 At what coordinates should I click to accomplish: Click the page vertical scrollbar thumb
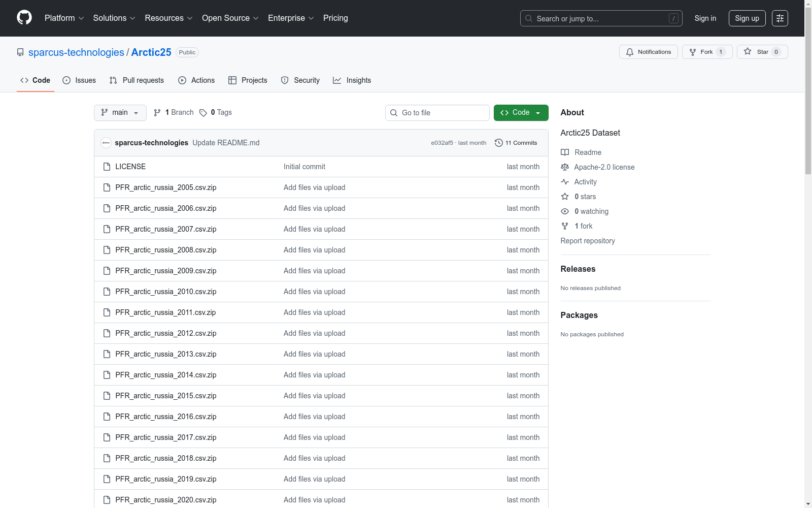[x=808, y=91]
